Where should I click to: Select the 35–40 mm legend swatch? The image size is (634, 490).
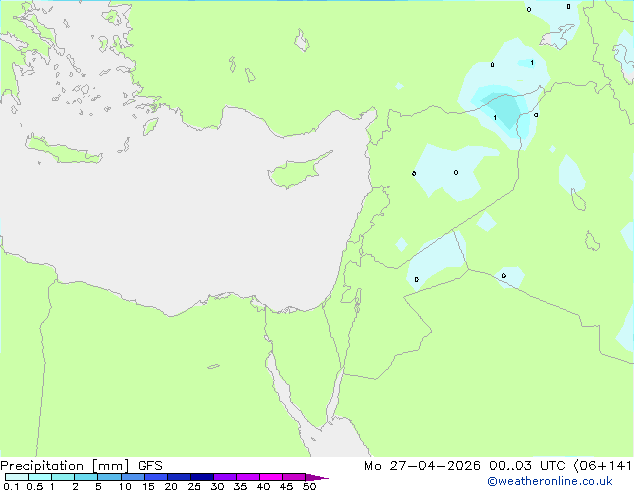click(x=247, y=477)
